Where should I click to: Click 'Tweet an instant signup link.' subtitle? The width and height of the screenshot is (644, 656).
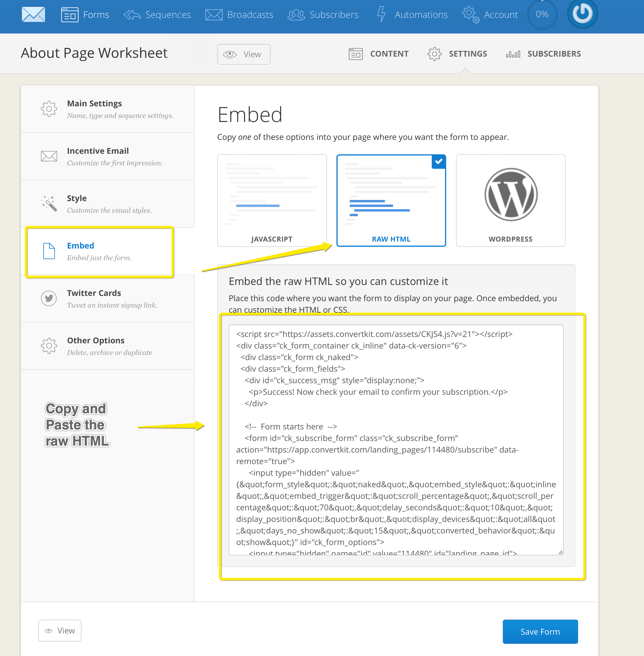click(x=112, y=305)
